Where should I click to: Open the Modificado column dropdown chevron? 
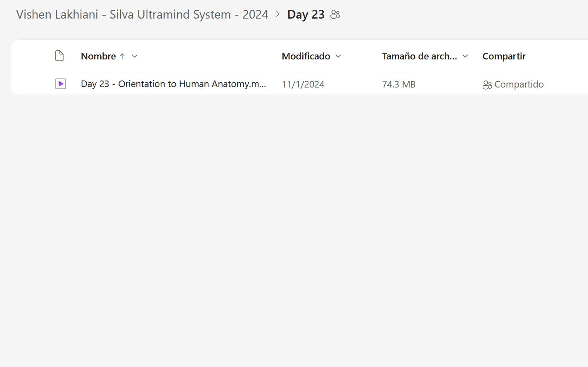pyautogui.click(x=339, y=57)
